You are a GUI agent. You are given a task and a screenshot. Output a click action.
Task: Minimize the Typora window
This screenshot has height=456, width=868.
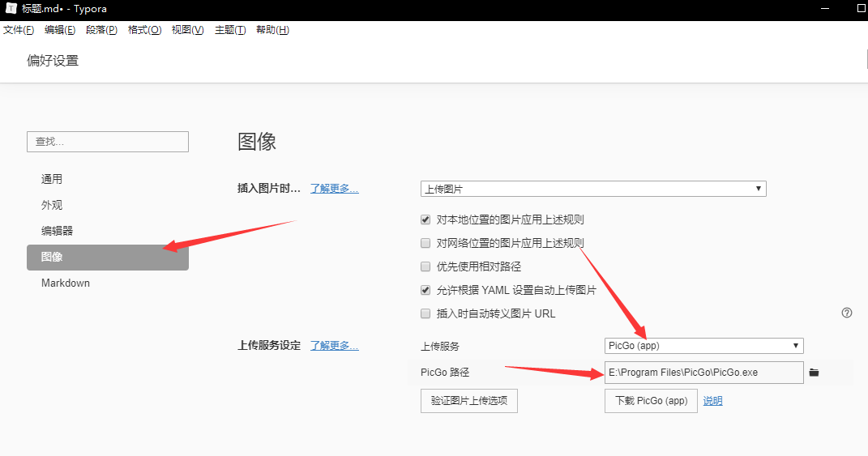[x=825, y=9]
